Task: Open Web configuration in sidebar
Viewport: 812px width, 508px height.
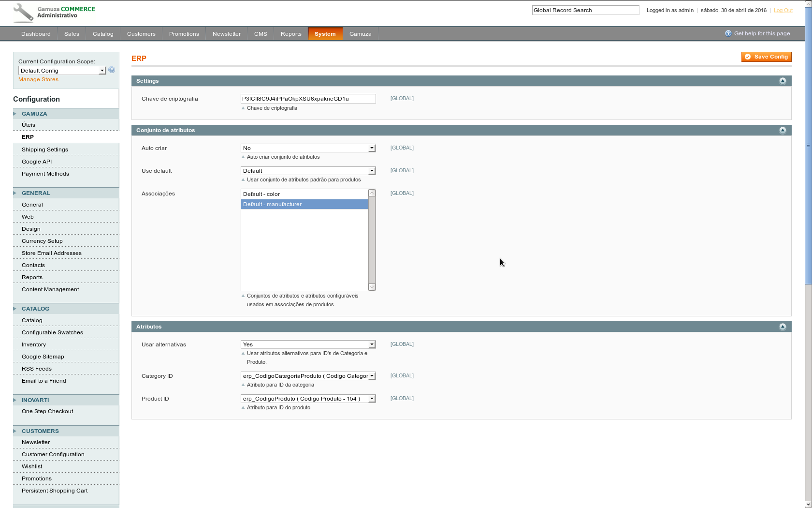Action: tap(66, 217)
